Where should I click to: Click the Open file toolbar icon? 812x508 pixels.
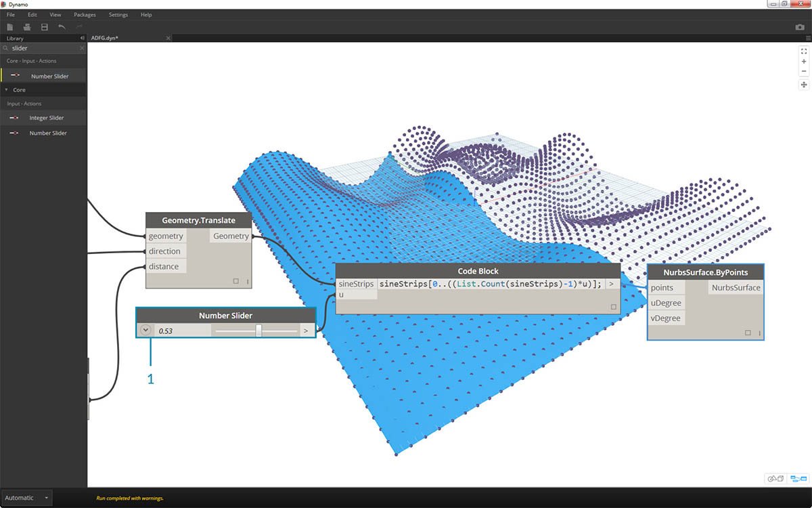(27, 27)
